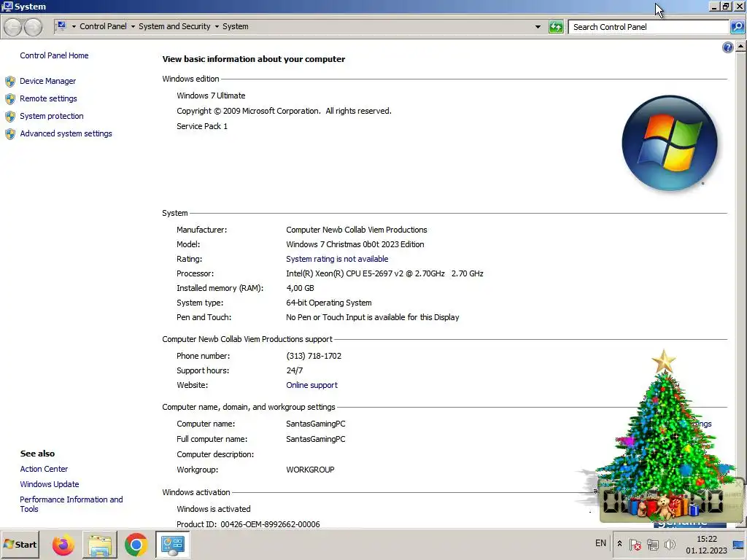
Task: Expand the dropdown before Control Panel breadcrumb
Action: pos(74,27)
